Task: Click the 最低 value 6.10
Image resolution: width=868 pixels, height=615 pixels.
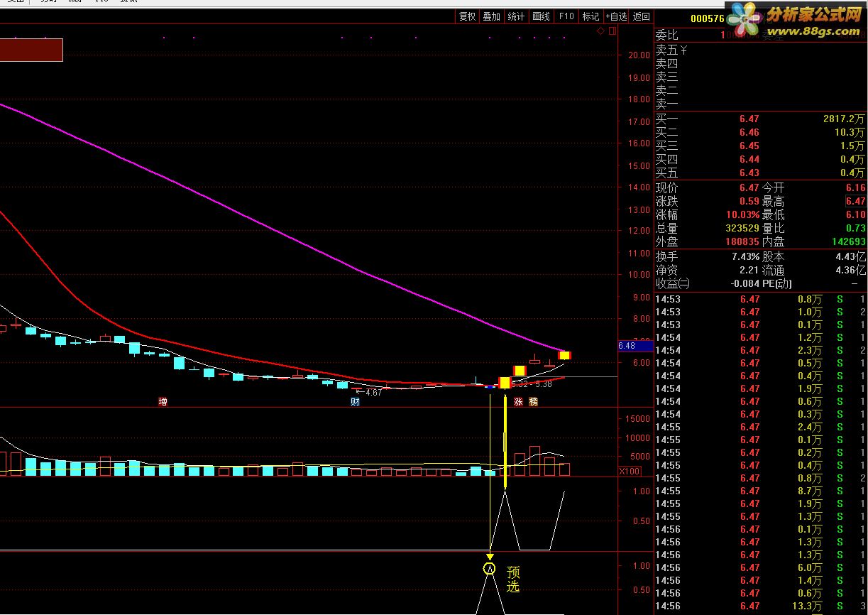Action: point(855,214)
